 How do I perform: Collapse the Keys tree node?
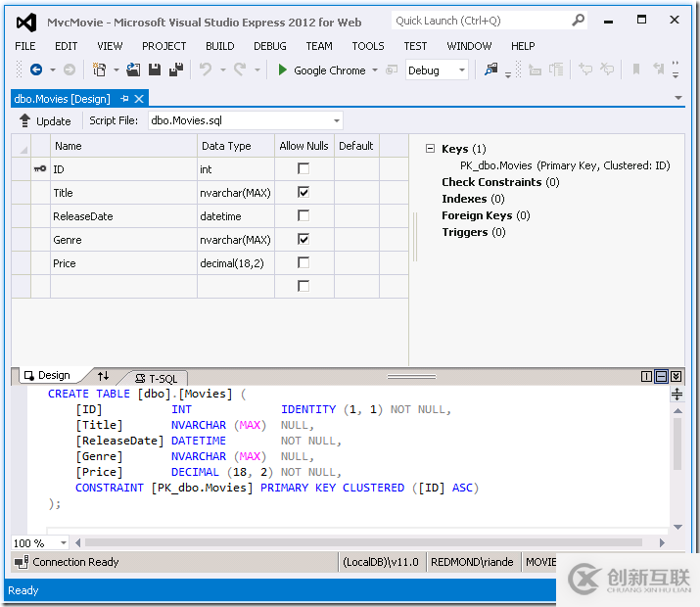(430, 149)
